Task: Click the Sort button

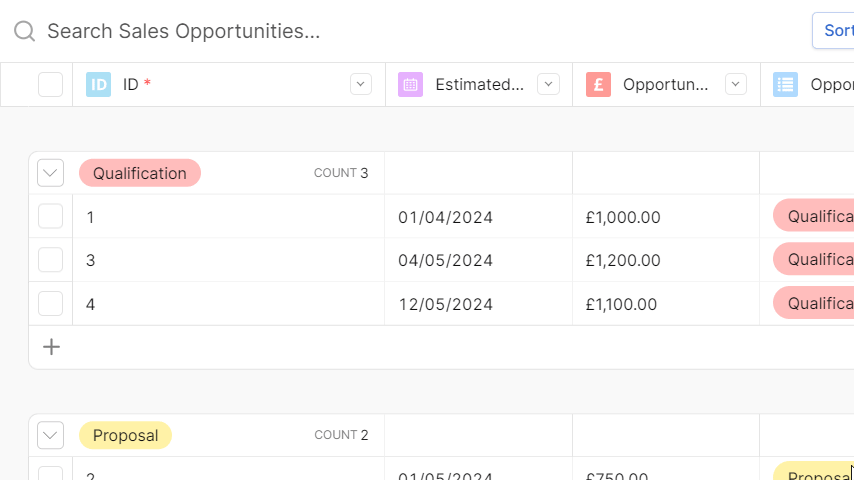Action: (x=834, y=31)
